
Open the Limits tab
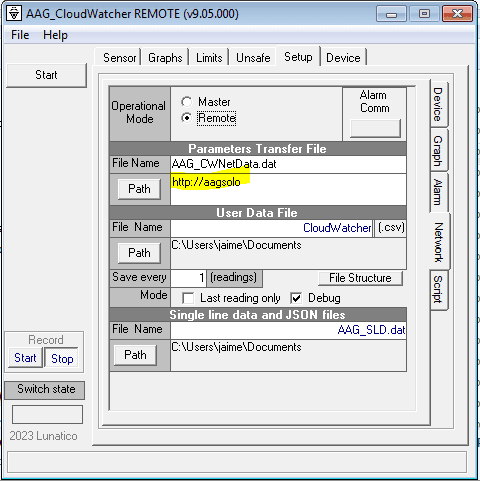click(x=209, y=58)
